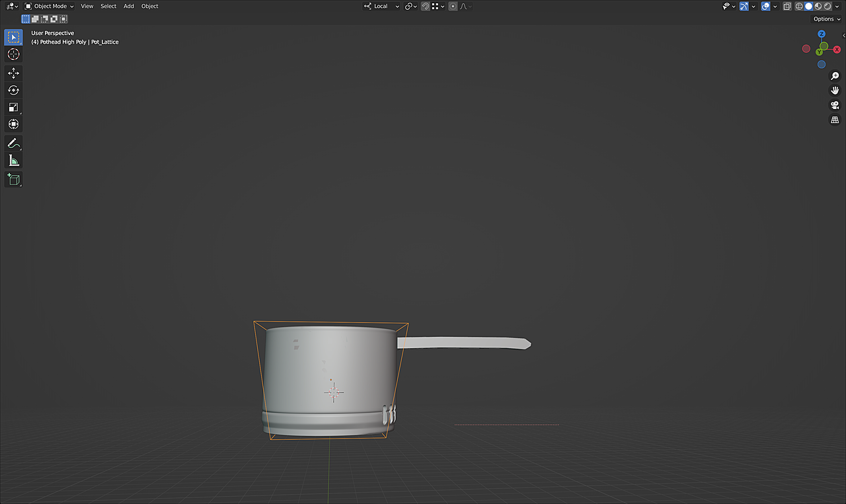This screenshot has height=504, width=846.
Task: Set selection mode to extend
Action: coord(35,18)
